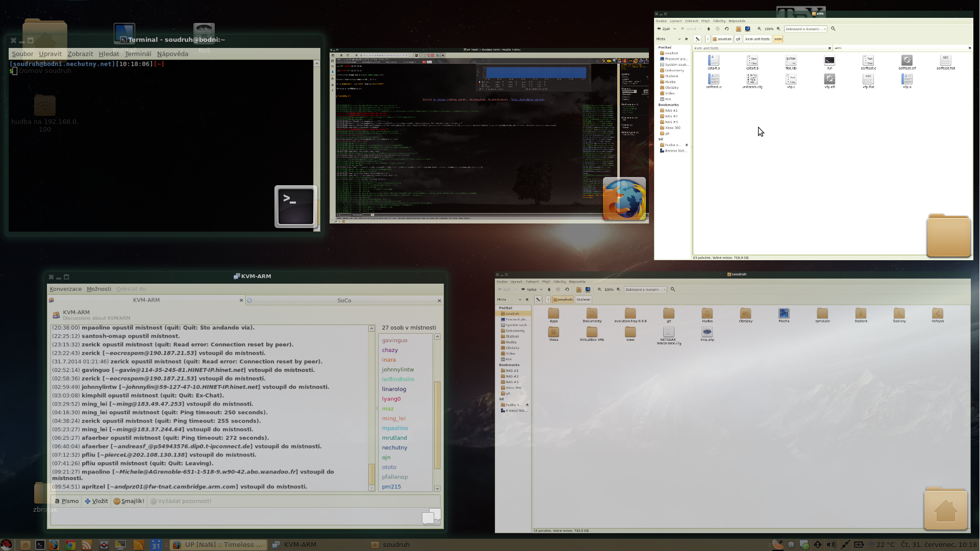980x551 pixels.
Task: Open Zpět history dropdown arrow in arm window
Action: pos(674,29)
